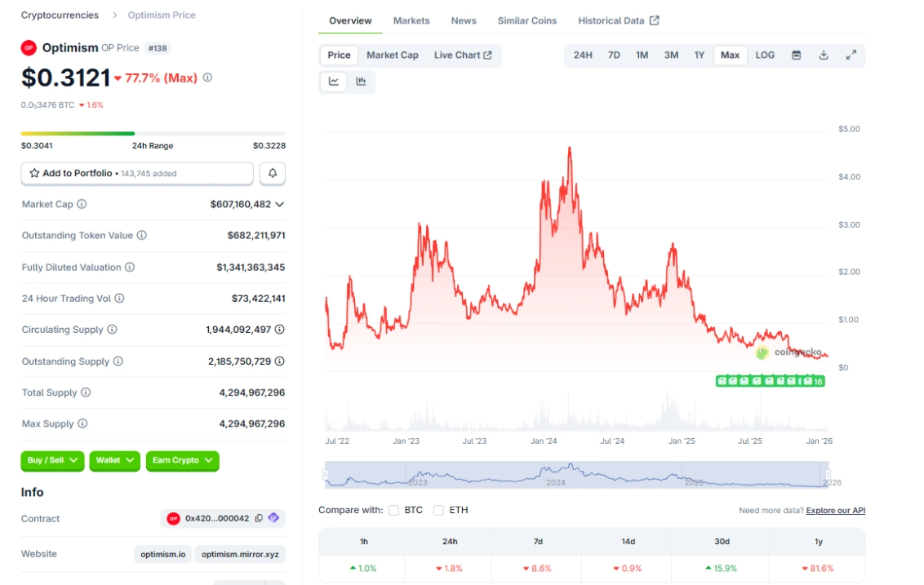
Task: Open price alert bell
Action: point(273,173)
